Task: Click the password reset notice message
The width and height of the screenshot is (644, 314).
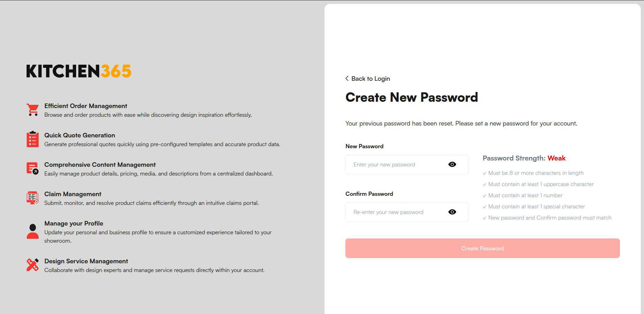Action: point(461,123)
